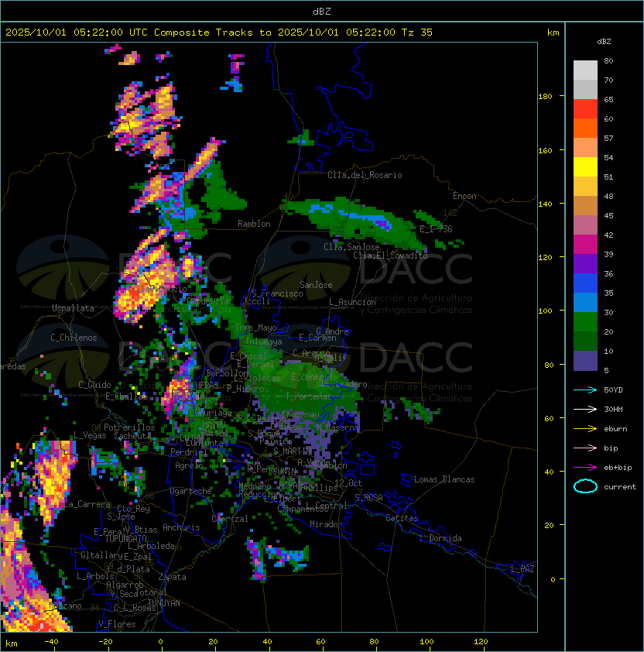Click the Encon map label
The height and width of the screenshot is (652, 644).
click(x=464, y=196)
